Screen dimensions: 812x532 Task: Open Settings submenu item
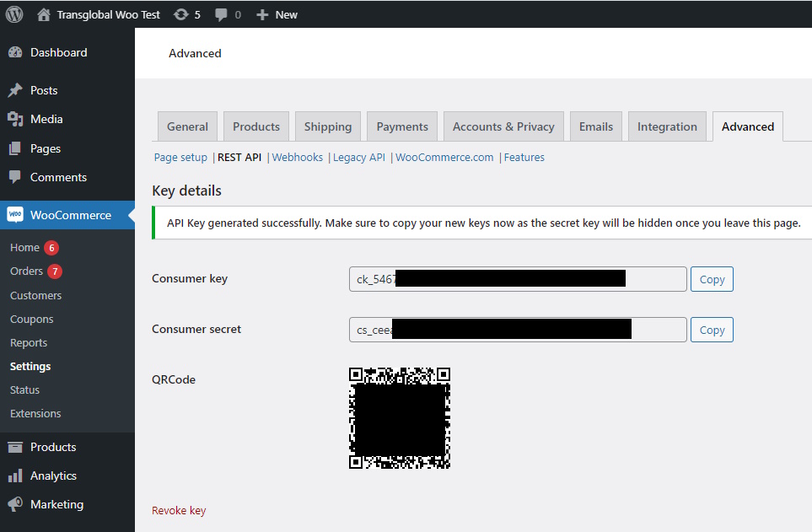(x=30, y=366)
